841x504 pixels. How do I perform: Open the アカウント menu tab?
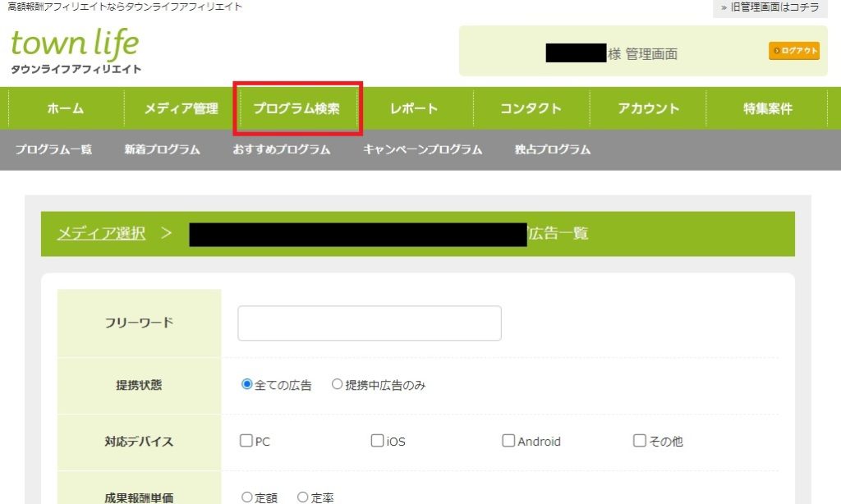coord(648,108)
